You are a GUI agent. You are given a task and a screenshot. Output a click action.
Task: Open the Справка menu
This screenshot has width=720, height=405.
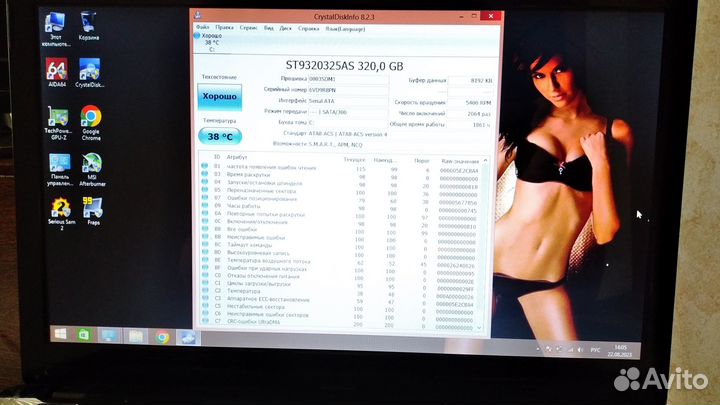(310, 26)
